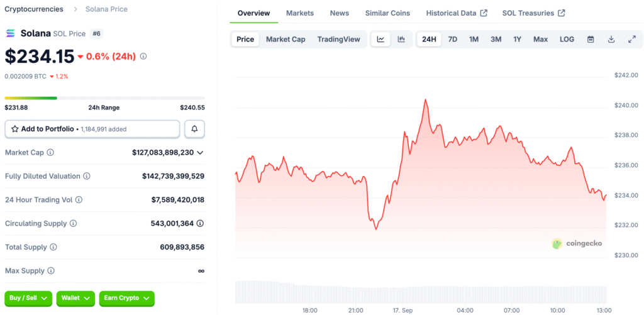The image size is (644, 315).
Task: Click the Cryptocurrencies breadcrumb link
Action: (34, 9)
